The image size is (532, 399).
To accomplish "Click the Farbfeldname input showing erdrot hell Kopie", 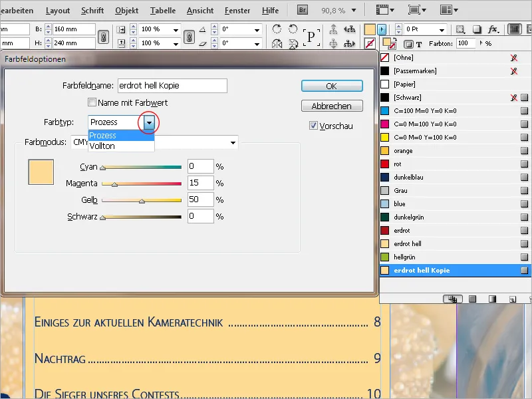I will pyautogui.click(x=172, y=85).
